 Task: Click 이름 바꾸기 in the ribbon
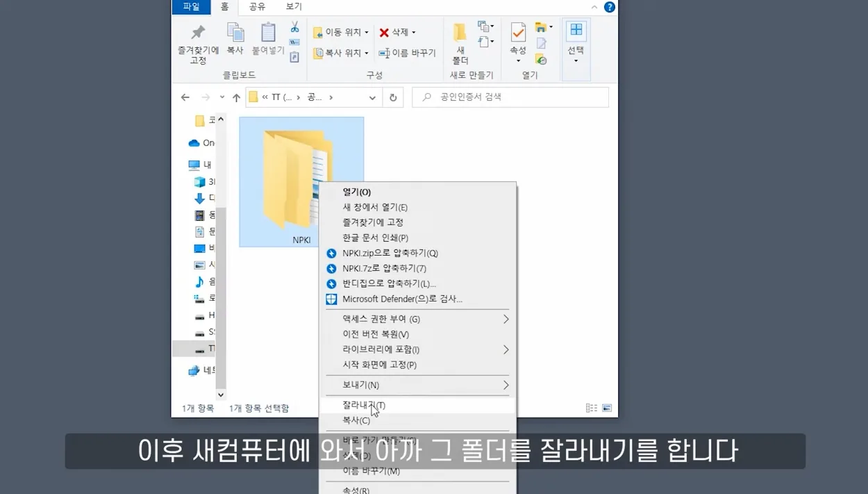tap(407, 53)
